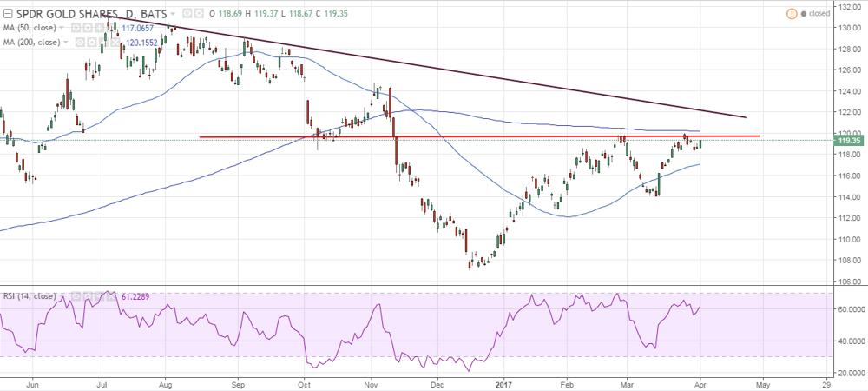868x391 pixels.
Task: Remove MA (50, close) indicator with X icon
Action: click(111, 27)
